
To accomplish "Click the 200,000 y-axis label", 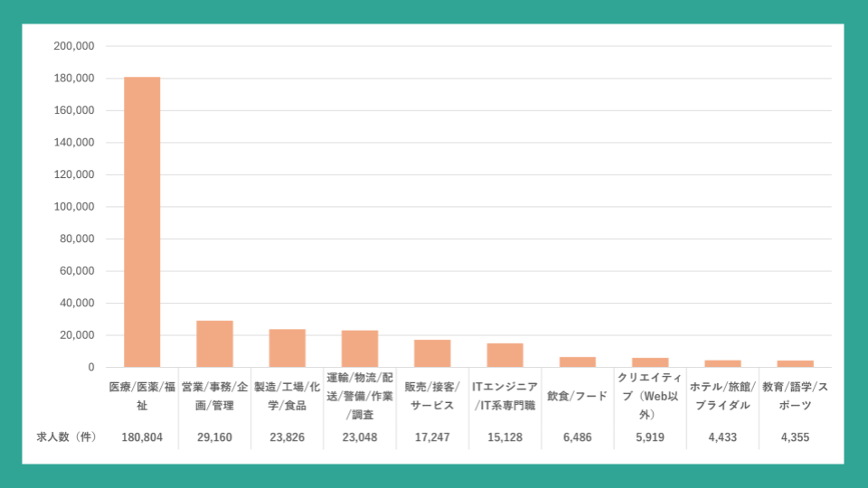I will [74, 46].
